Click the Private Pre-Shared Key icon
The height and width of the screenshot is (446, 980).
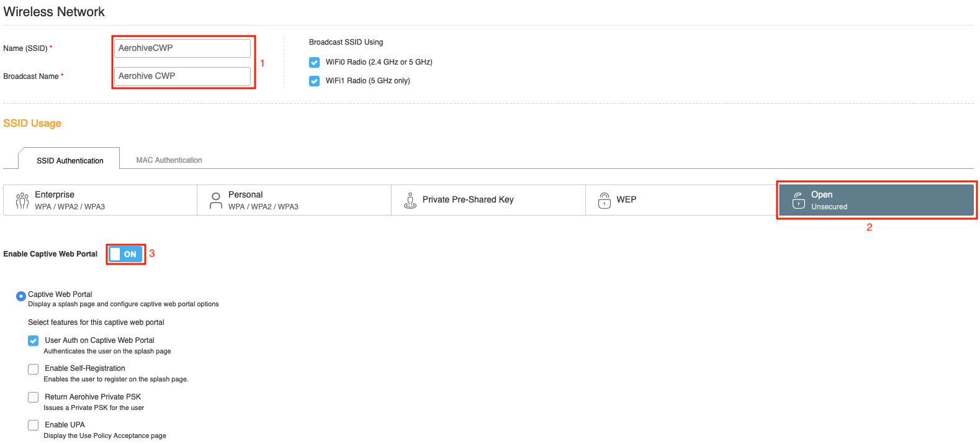[410, 200]
